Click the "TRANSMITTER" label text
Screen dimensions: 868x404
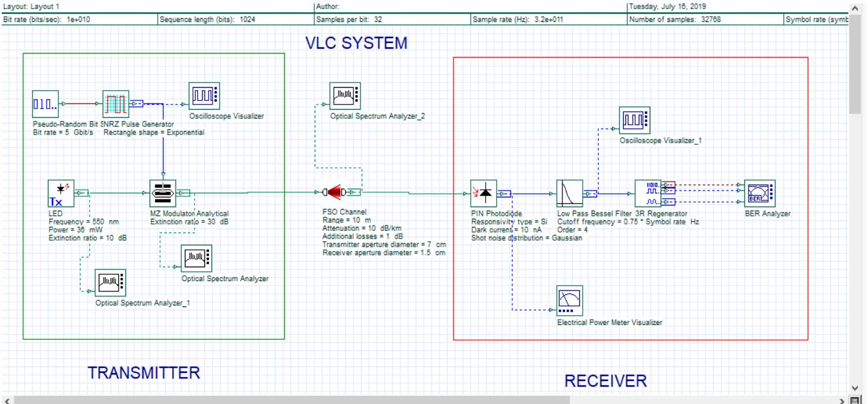coord(144,373)
